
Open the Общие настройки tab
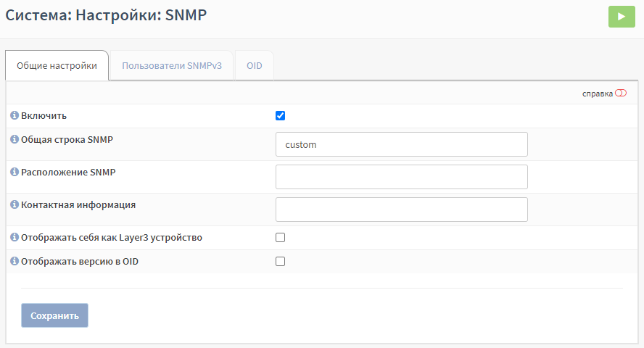point(57,66)
